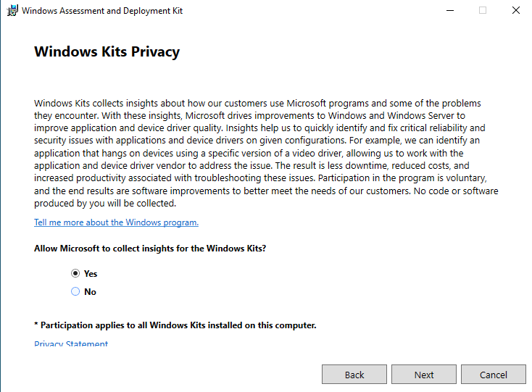Screen dimensions: 532x392
Task: Click the "Allow Microsoft to collect insights" question
Action: click(x=150, y=249)
